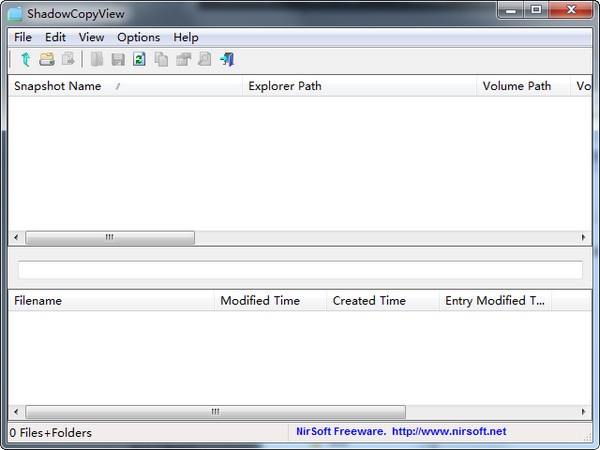
Task: Click the find magnifier toolbar icon
Action: pyautogui.click(x=205, y=59)
